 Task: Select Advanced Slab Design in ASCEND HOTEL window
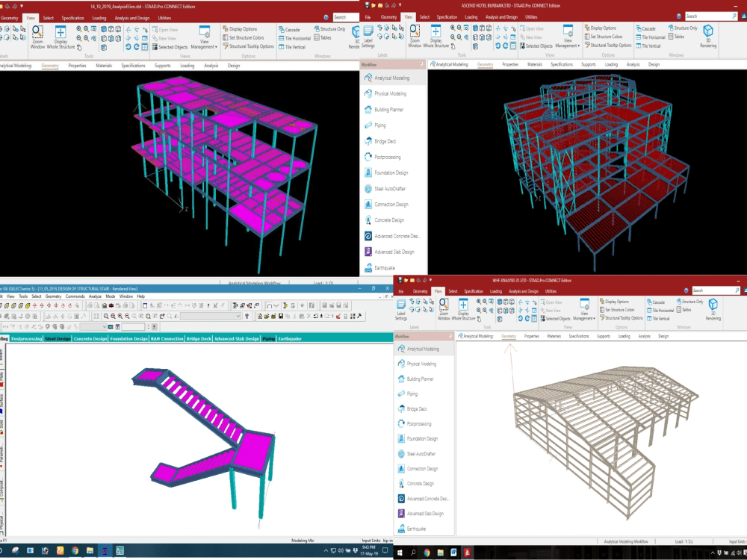(393, 252)
